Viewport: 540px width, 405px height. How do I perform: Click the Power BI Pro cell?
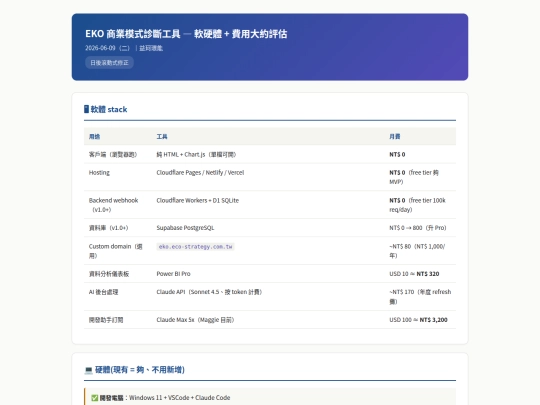click(173, 274)
